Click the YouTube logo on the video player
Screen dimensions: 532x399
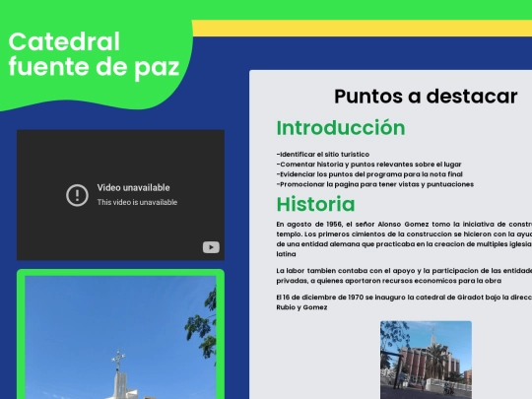(211, 247)
